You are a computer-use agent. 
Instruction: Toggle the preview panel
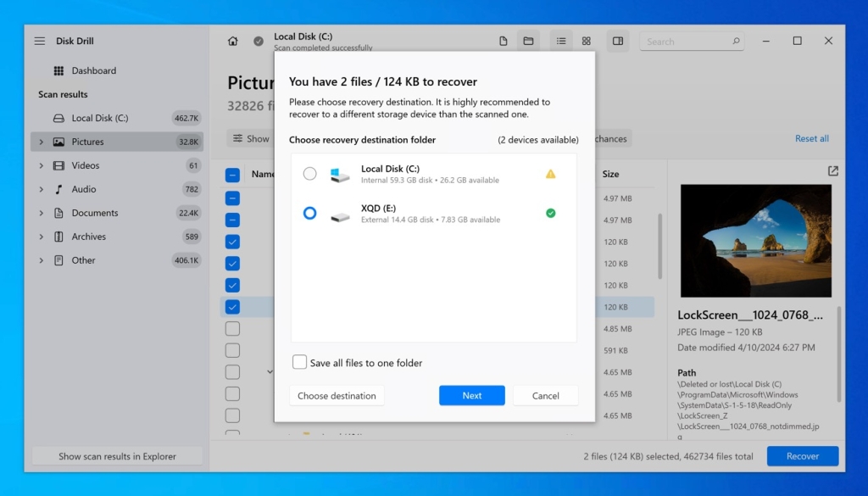(x=618, y=40)
